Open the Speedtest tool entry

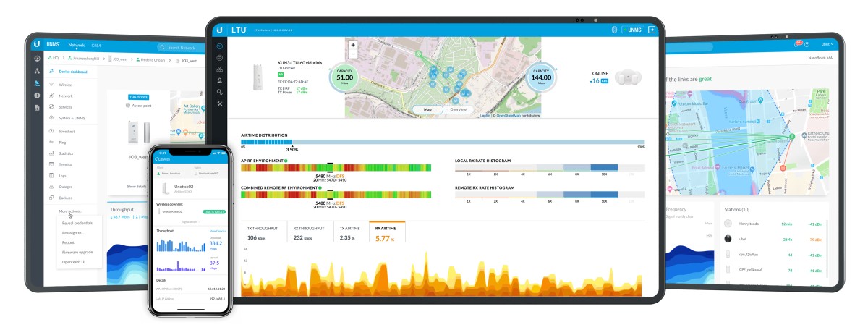(x=67, y=131)
